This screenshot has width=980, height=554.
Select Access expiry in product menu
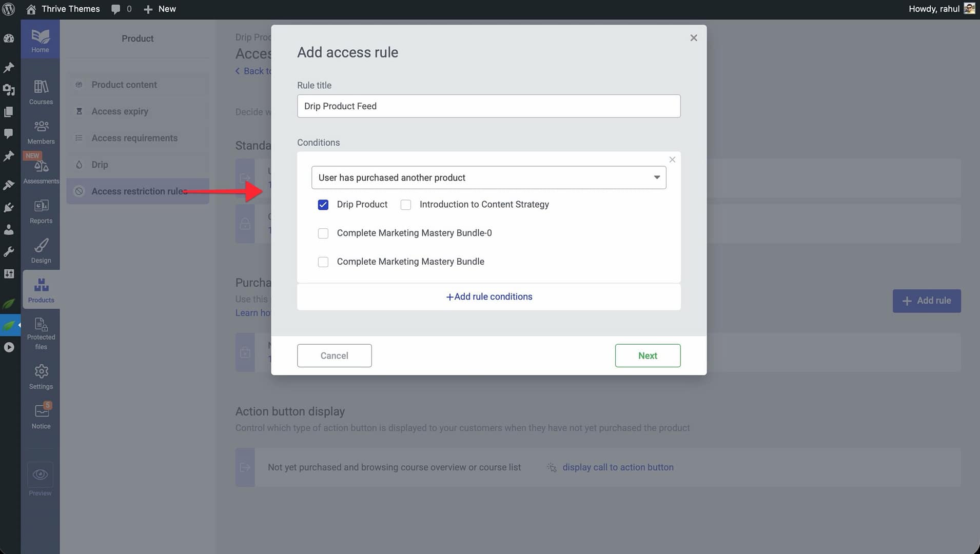click(120, 111)
